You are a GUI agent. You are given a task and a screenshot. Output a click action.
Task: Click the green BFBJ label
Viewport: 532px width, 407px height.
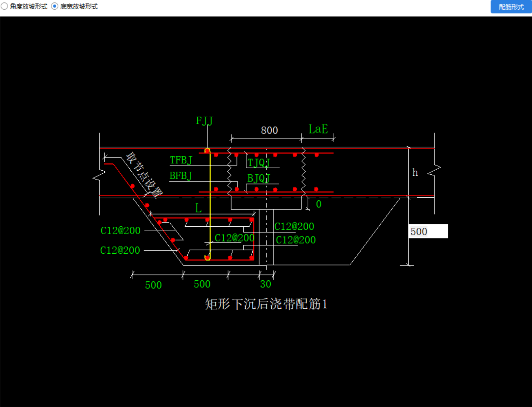(x=180, y=176)
